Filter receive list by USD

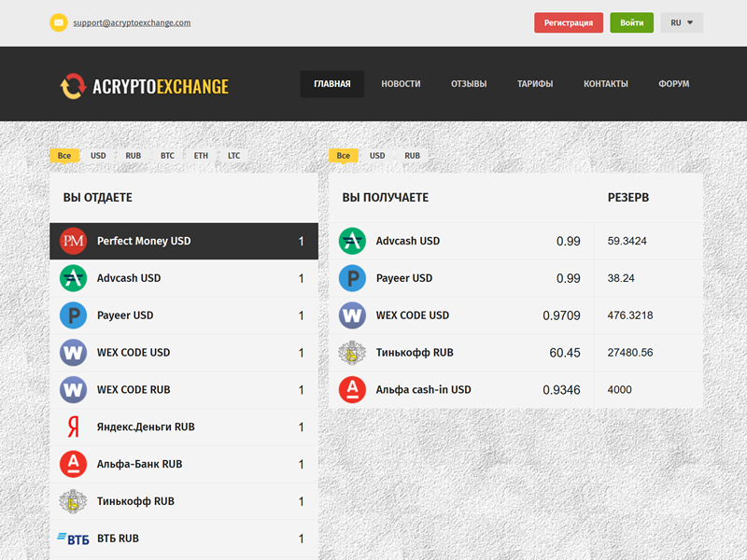(x=377, y=156)
